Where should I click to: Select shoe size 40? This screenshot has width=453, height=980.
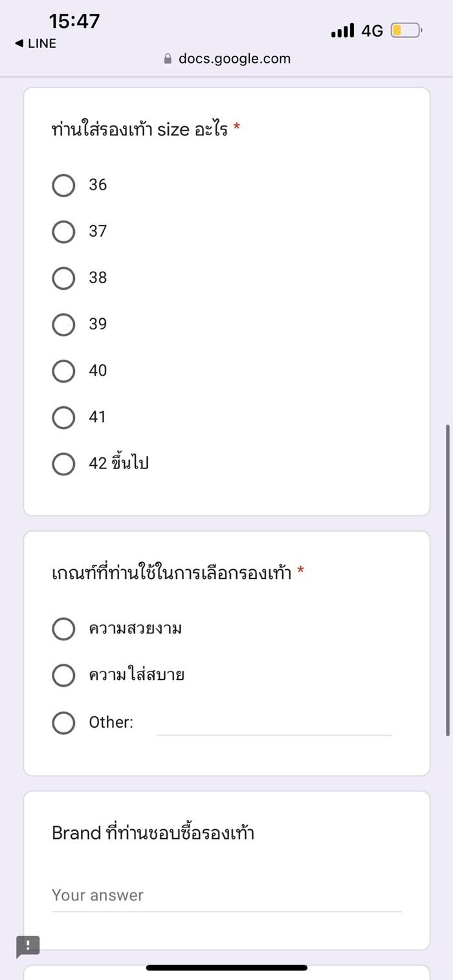point(63,371)
